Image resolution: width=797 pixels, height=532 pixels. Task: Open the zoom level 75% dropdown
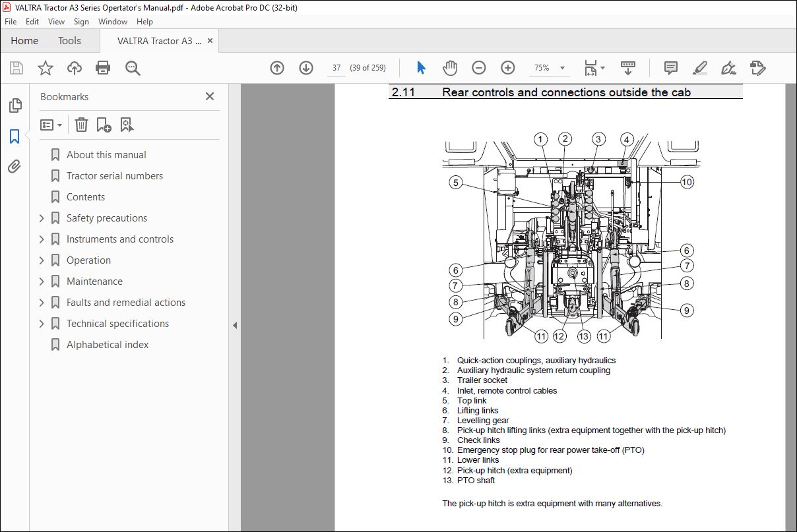pos(562,68)
